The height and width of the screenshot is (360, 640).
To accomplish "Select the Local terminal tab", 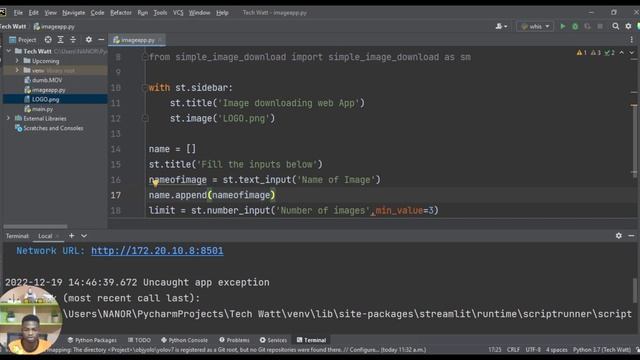I will point(45,236).
